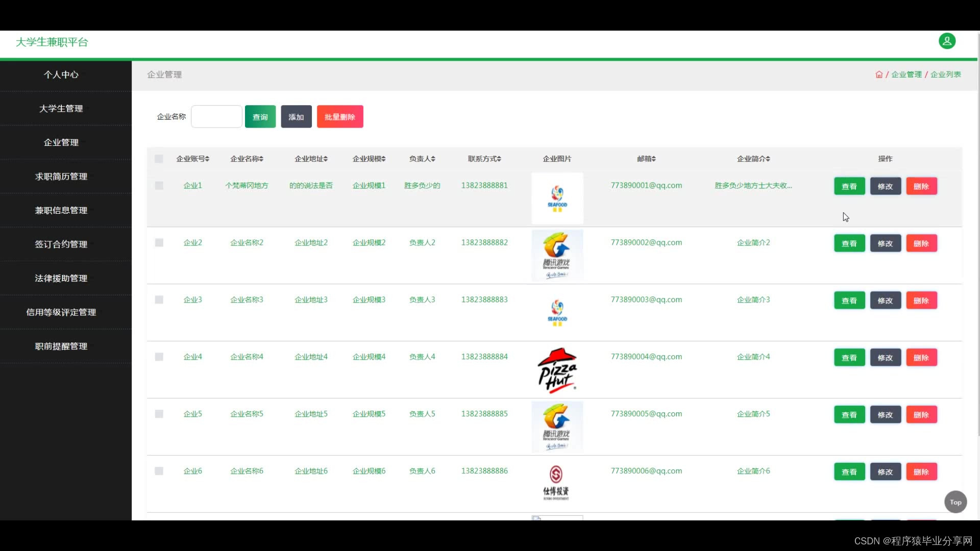Sort by the 企业简介 column header
The width and height of the screenshot is (980, 551).
pos(753,159)
